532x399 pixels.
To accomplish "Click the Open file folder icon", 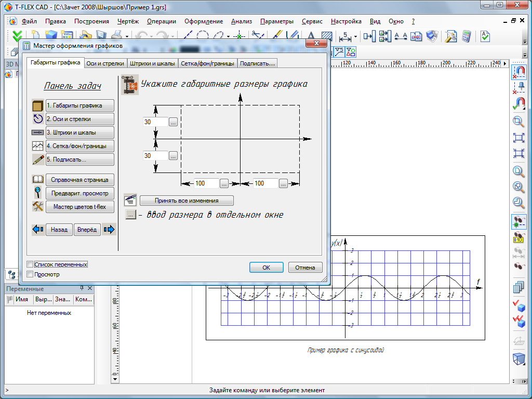I will click(86, 36).
